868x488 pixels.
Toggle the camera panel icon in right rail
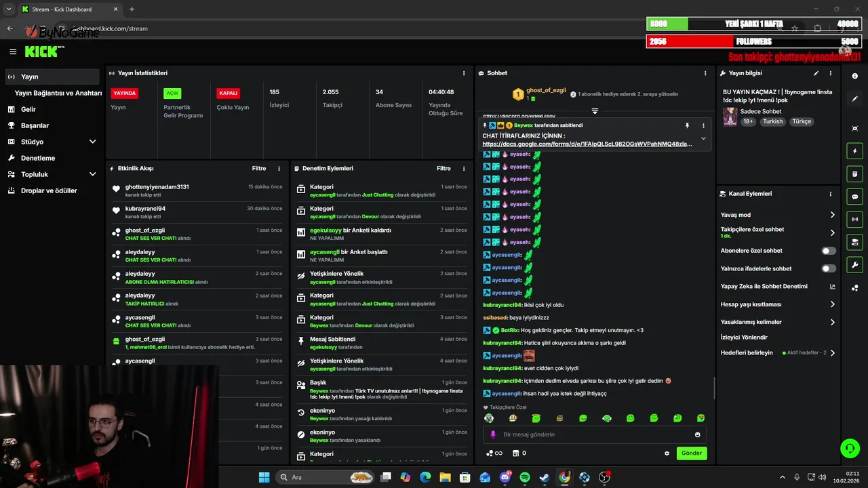click(854, 242)
